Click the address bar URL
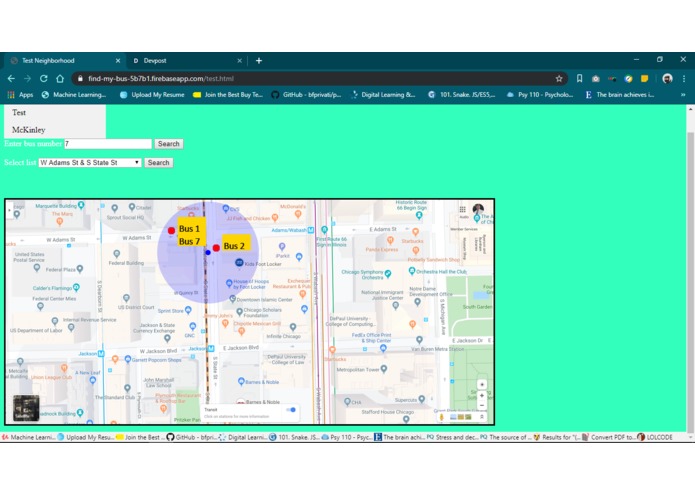This screenshot has width=695, height=494. (160, 78)
